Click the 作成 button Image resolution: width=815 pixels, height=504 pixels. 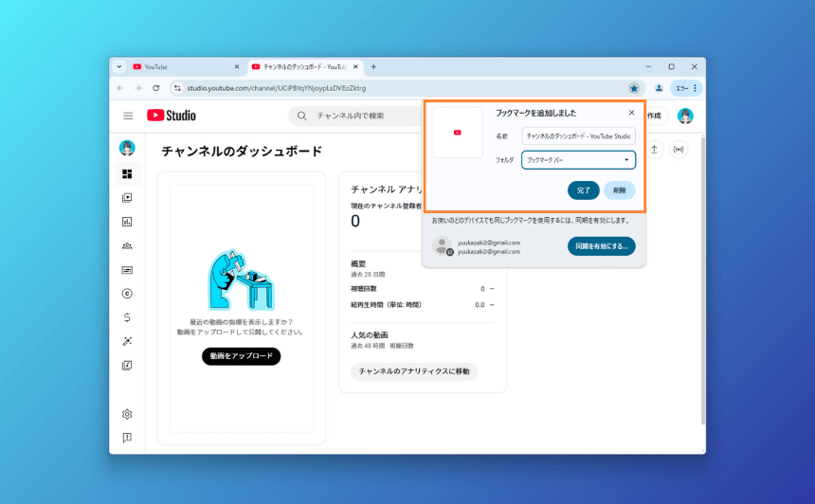coord(655,116)
